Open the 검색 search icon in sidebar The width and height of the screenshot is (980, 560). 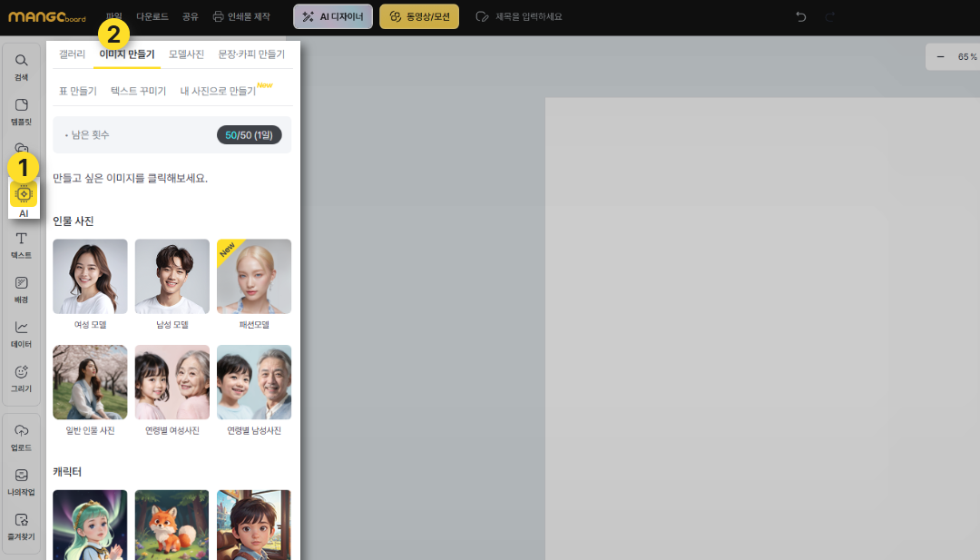[22, 66]
